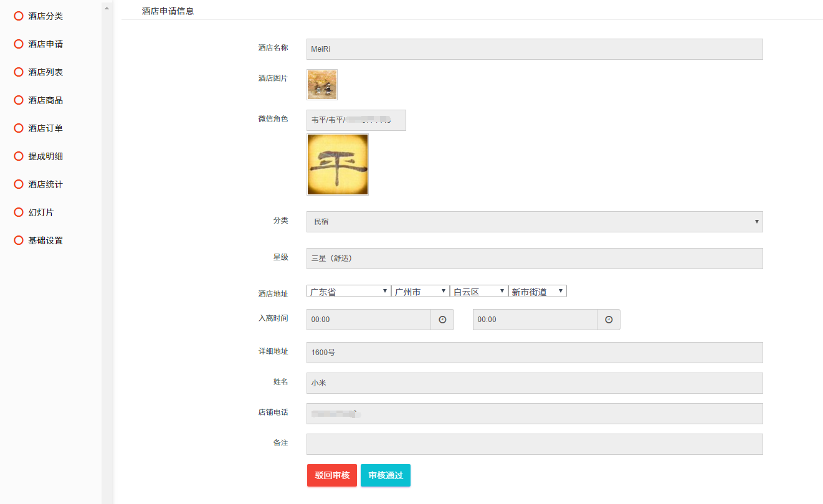The height and width of the screenshot is (504, 823).
Task: Approve with the 审核通过 button
Action: (385, 475)
